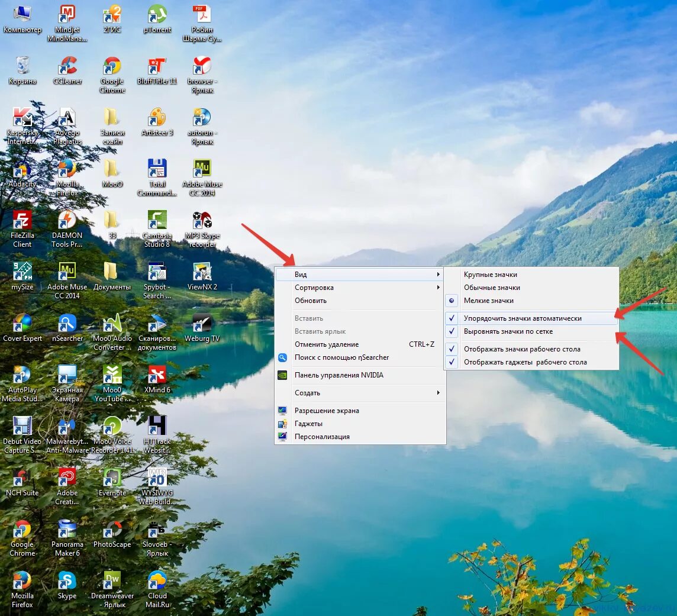Open the Корзина recycle bin icon
This screenshot has width=677, height=616.
[22, 70]
